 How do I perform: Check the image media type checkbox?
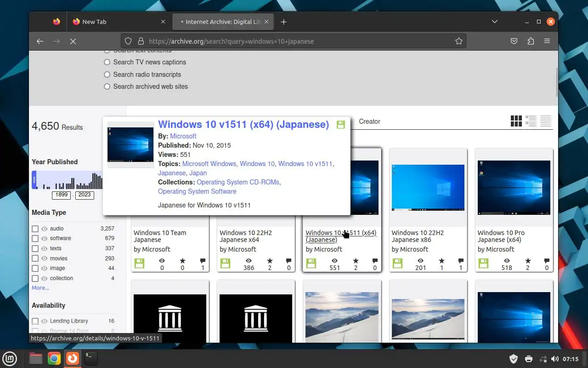[x=35, y=268]
